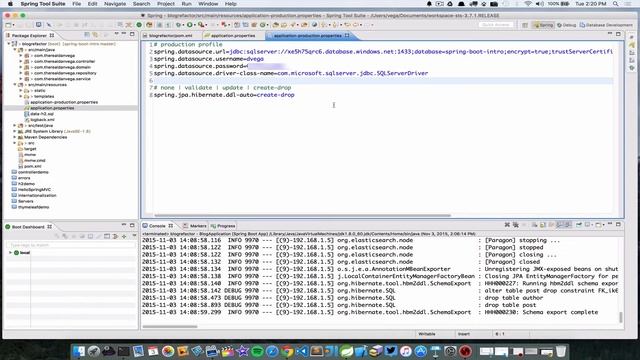Select application.properties in Package Explorer
Screen dimensions: 640x360
tap(52, 108)
